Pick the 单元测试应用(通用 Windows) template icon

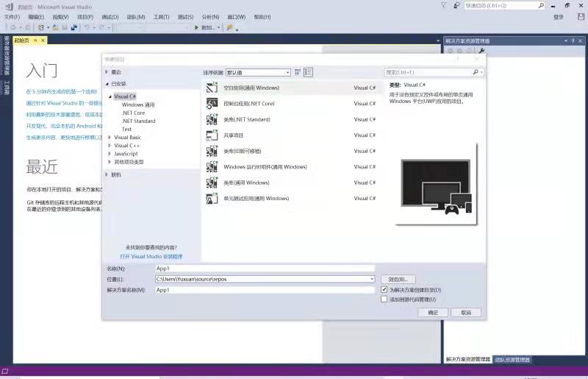coord(212,198)
